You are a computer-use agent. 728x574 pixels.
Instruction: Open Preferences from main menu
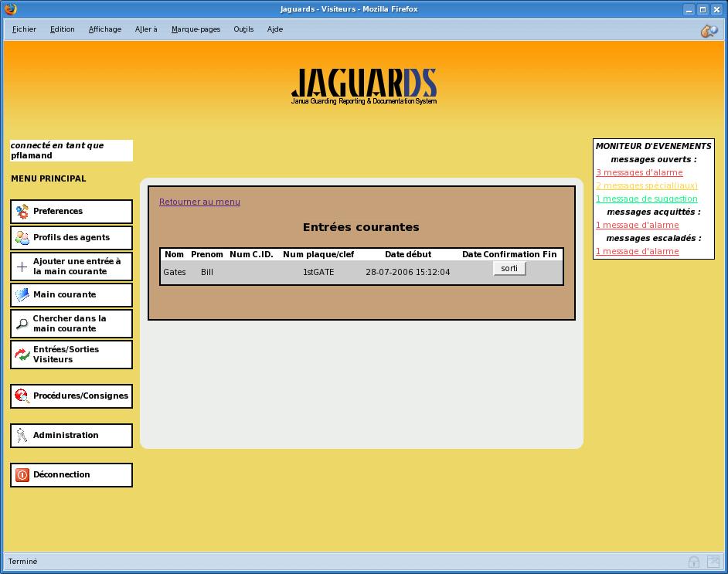(x=72, y=212)
